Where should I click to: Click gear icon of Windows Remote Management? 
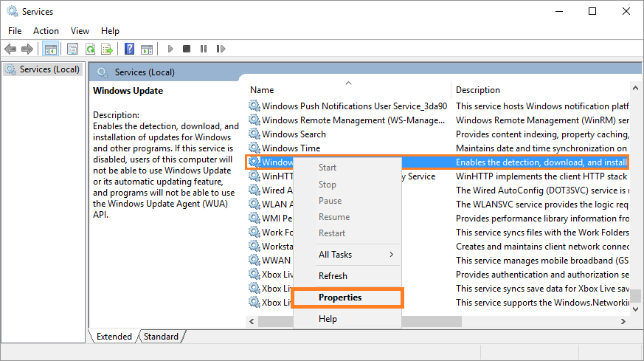[x=255, y=120]
